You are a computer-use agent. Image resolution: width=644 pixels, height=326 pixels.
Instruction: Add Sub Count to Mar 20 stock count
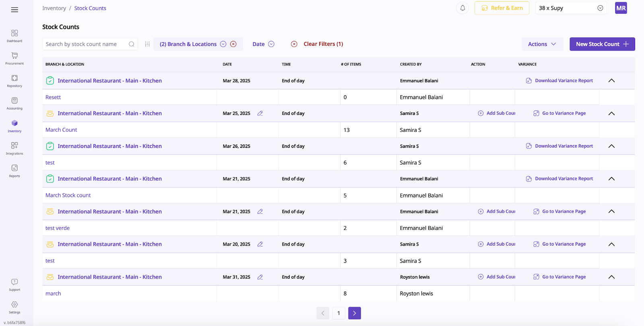496,244
